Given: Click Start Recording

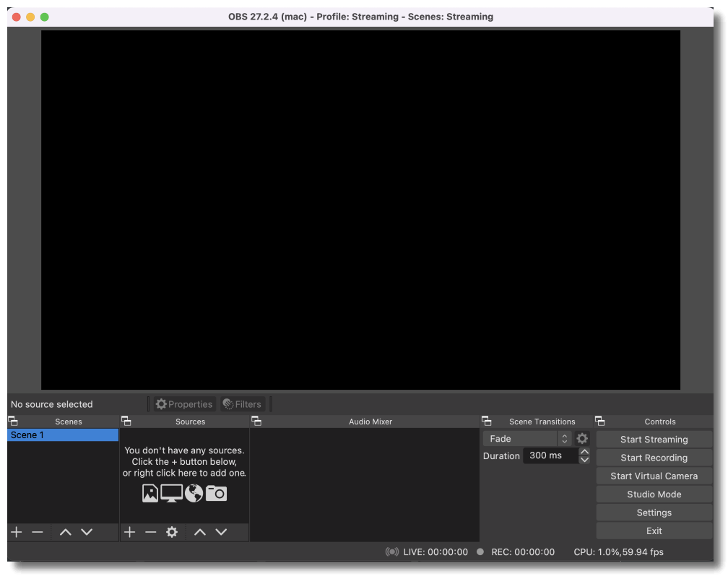Looking at the screenshot, I should point(654,458).
